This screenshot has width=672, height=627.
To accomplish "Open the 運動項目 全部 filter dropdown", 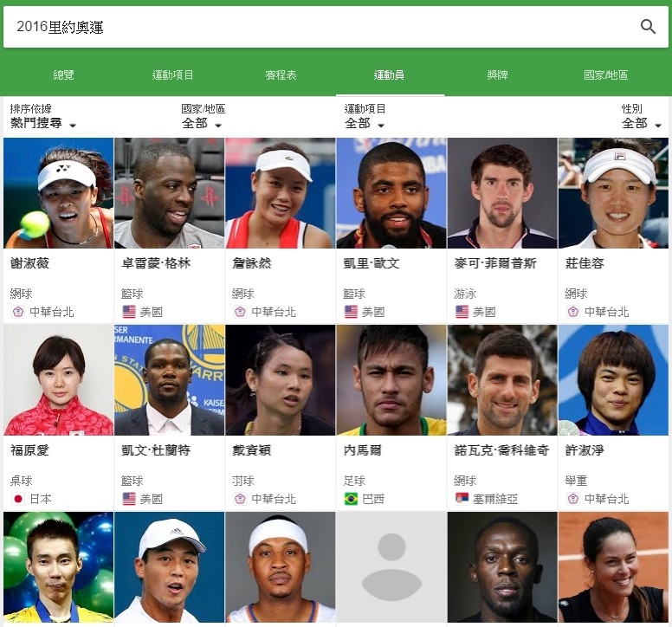I will (x=365, y=117).
